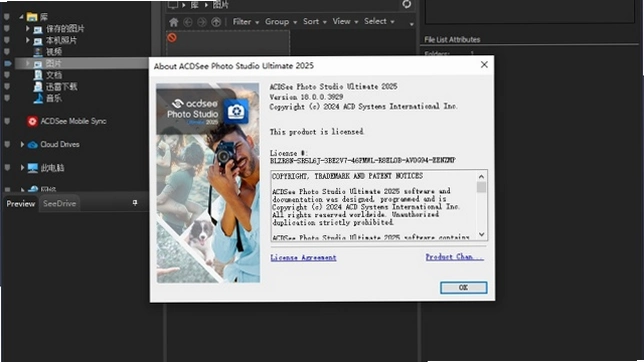Screen dimensions: 644x362
Task: Open toolbar overflow arrow right of Select
Action: coord(411,25)
